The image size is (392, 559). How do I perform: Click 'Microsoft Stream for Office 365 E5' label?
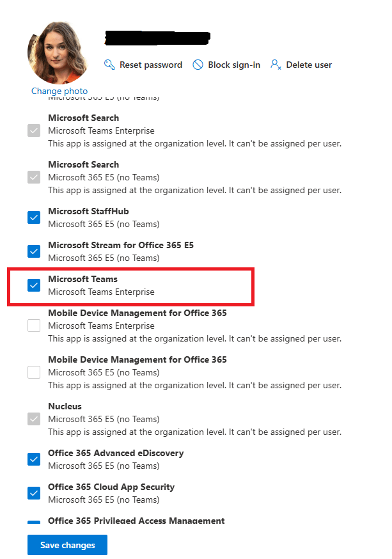[x=121, y=245]
